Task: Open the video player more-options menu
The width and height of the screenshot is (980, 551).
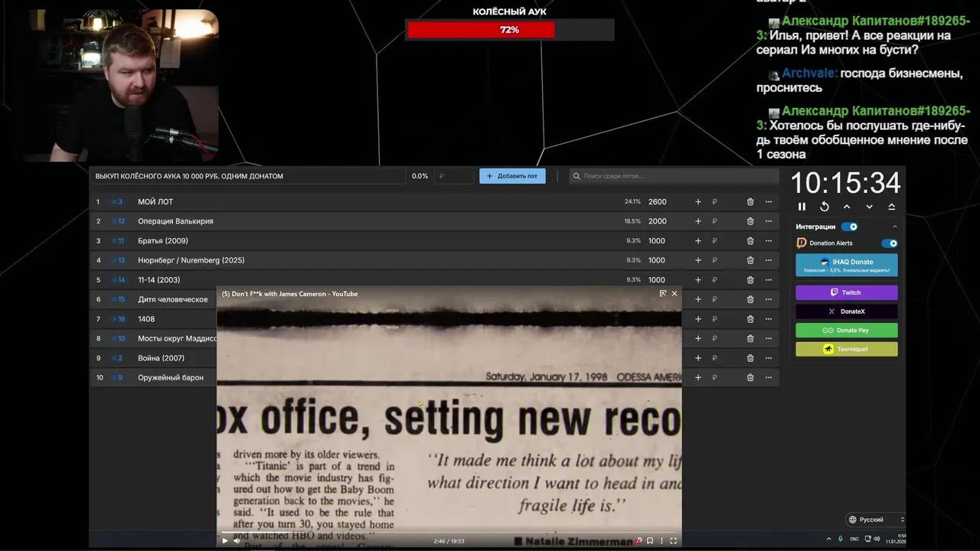Action: pos(661,540)
